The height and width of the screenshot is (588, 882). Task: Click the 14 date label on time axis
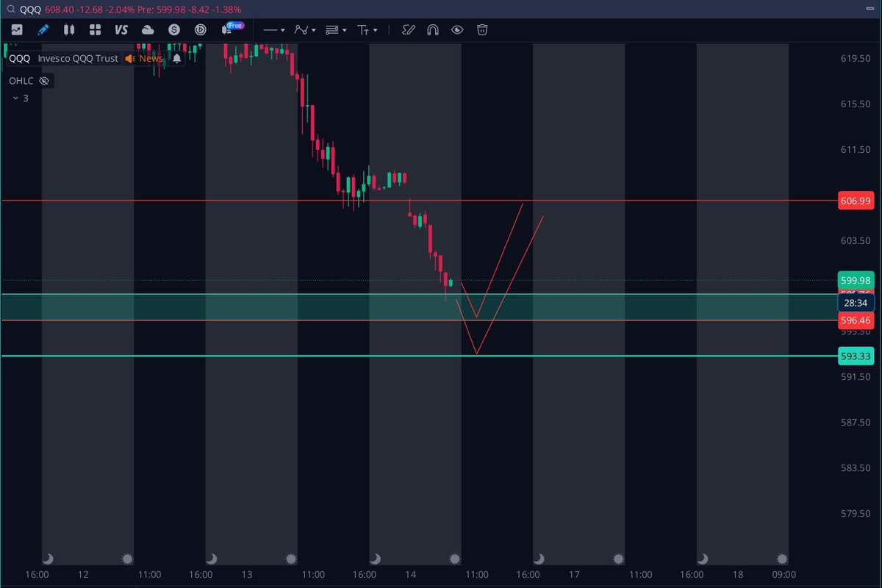point(410,575)
